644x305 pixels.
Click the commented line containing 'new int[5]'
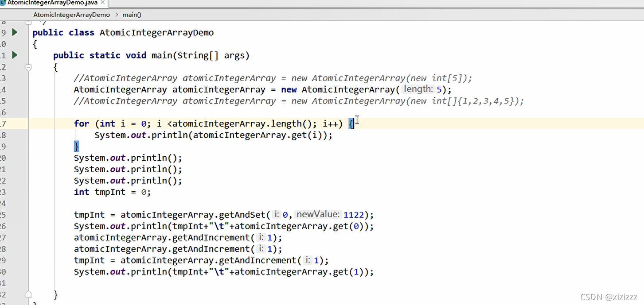click(273, 78)
